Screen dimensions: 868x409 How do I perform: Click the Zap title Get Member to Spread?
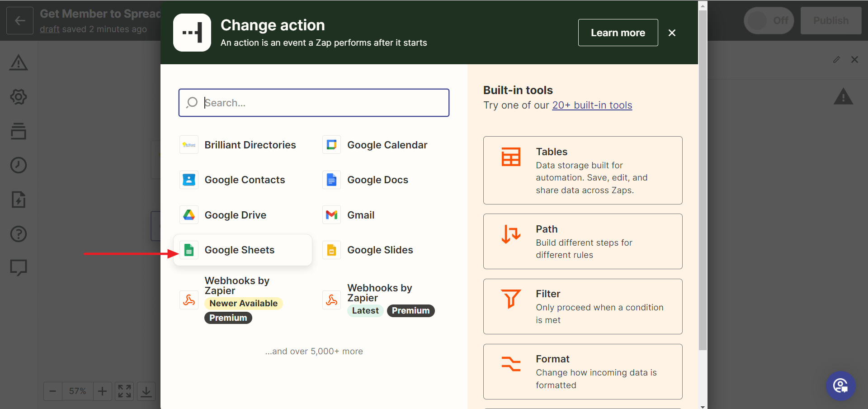[x=100, y=14]
